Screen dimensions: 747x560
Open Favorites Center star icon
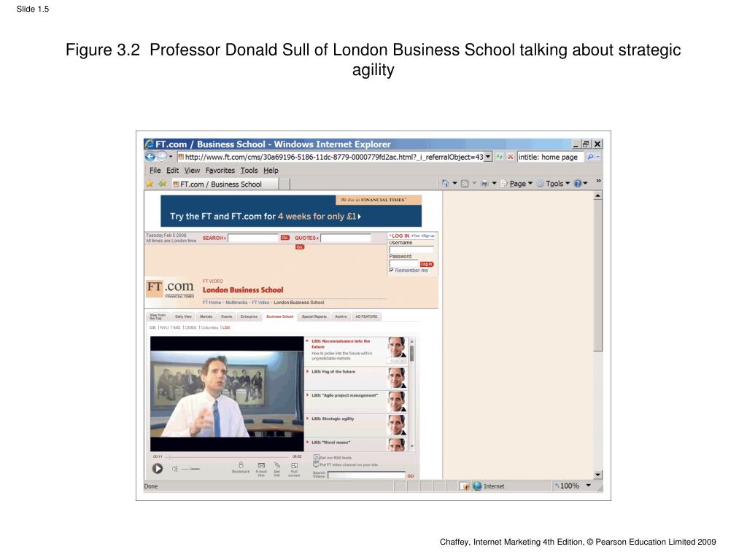point(150,184)
